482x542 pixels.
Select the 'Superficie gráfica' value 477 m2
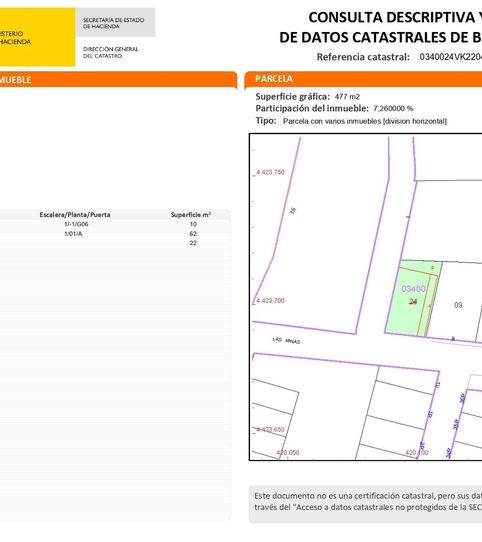347,97
